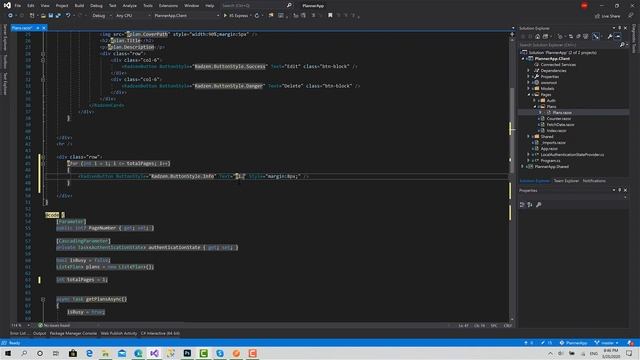Open the File menu

[18, 6]
